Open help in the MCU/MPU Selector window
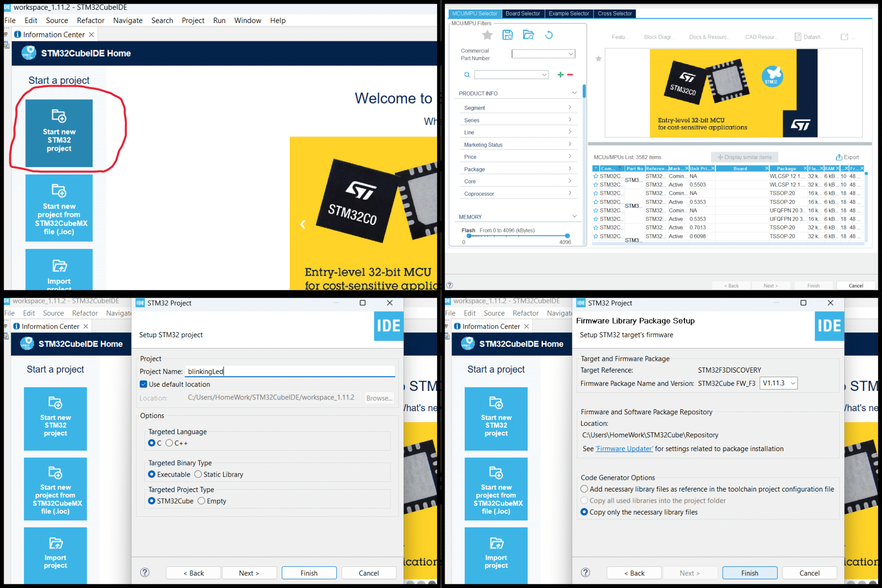The height and width of the screenshot is (588, 882). 450,285
